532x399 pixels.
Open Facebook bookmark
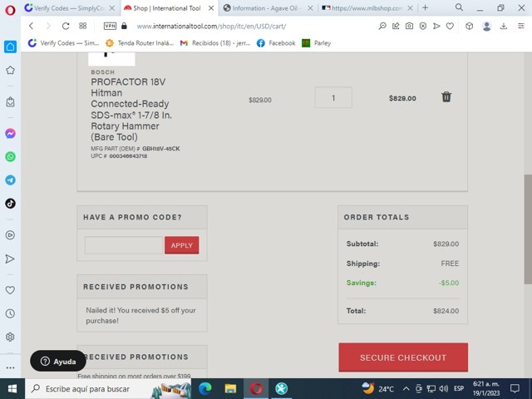click(x=276, y=43)
